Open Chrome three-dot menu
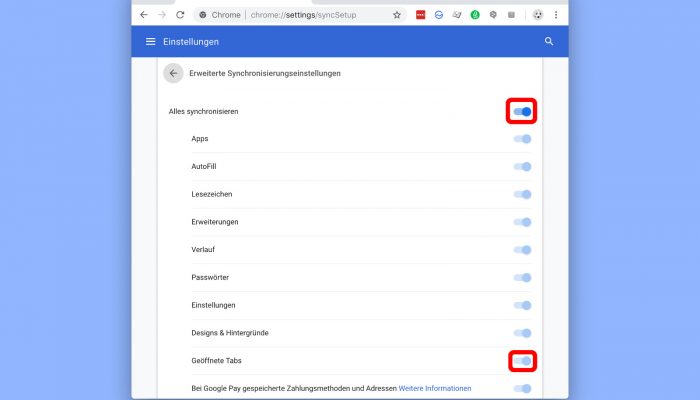The height and width of the screenshot is (400, 700). [x=556, y=15]
